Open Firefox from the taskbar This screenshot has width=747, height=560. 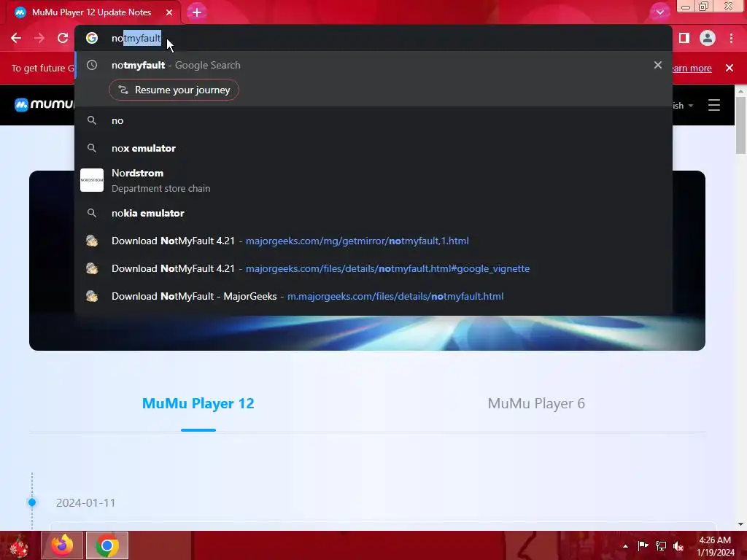coord(63,545)
